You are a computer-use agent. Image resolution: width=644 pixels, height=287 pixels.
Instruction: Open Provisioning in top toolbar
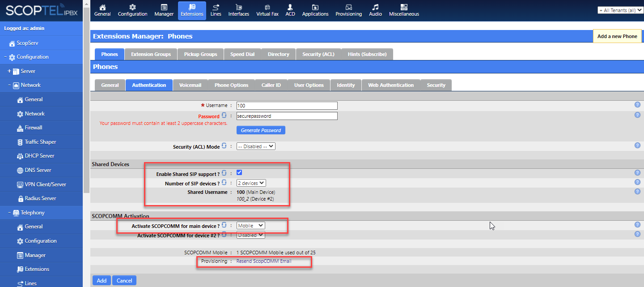coord(348,10)
